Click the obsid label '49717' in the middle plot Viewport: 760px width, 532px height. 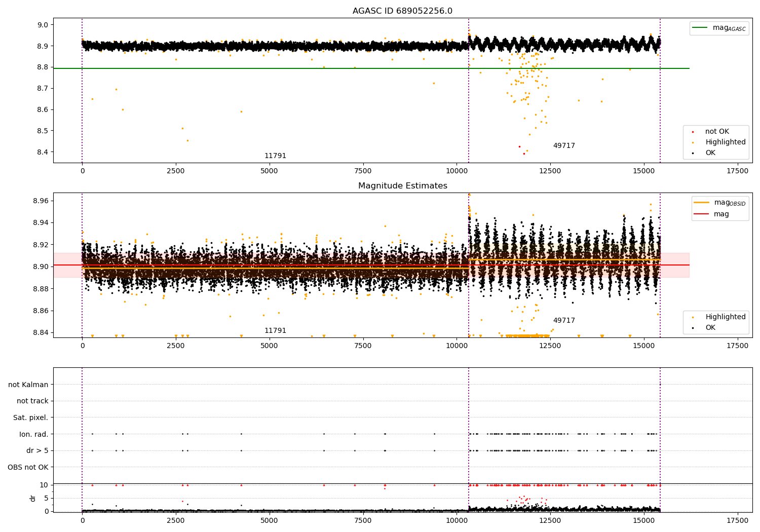point(564,321)
